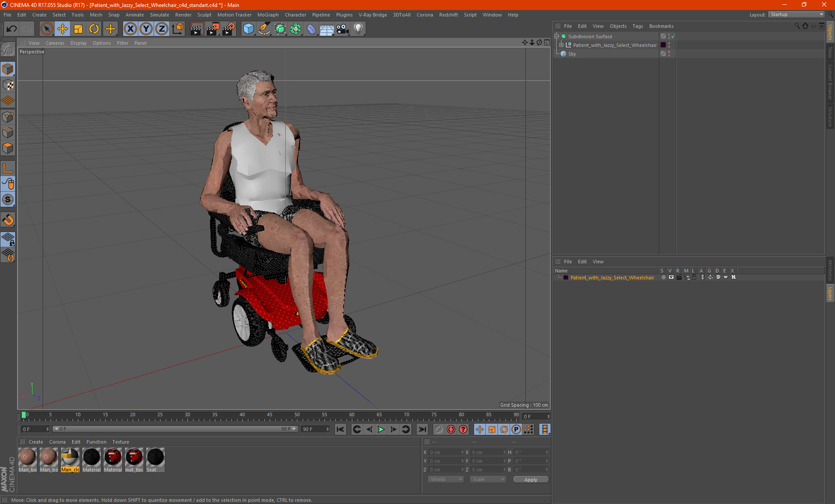Open the Layout Startup dropdown
The height and width of the screenshot is (504, 835).
tap(797, 14)
